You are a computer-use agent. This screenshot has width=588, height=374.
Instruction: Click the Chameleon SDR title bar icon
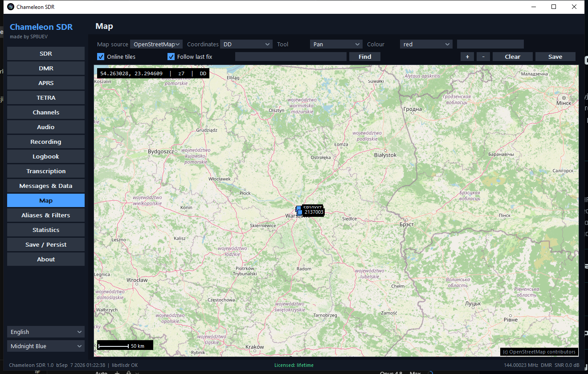(x=11, y=7)
